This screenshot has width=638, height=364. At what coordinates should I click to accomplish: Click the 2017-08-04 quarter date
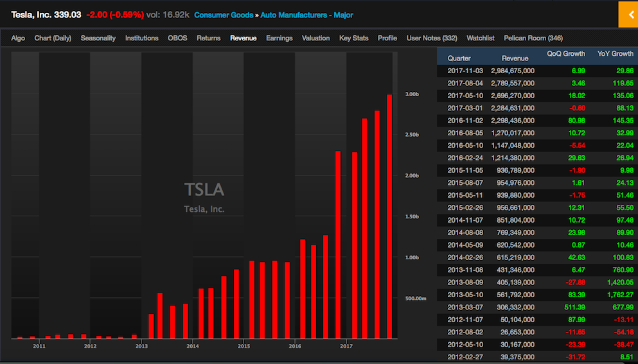tap(465, 83)
